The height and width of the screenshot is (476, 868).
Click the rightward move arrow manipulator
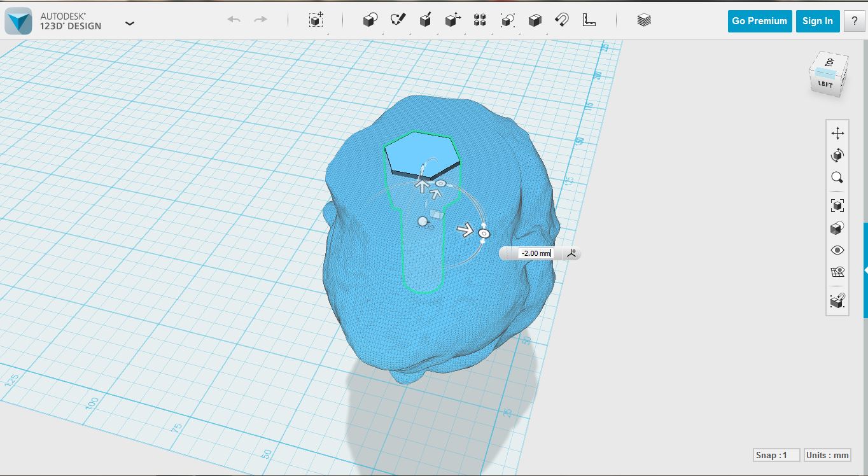tap(466, 230)
